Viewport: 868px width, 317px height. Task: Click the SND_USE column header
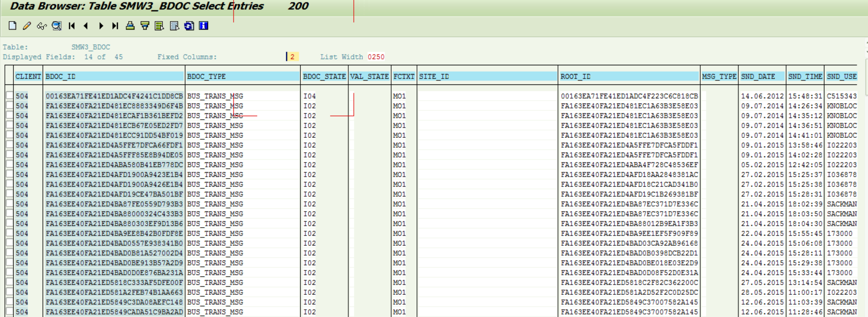pyautogui.click(x=842, y=77)
